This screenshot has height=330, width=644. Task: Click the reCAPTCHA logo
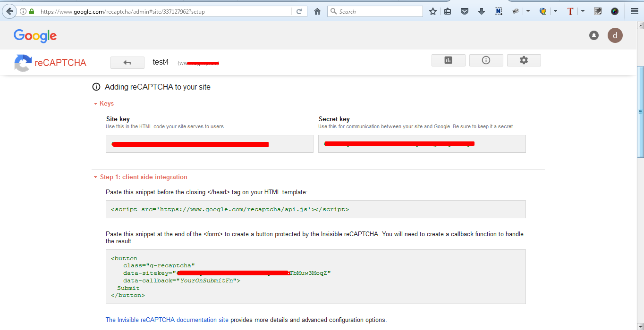tap(50, 63)
